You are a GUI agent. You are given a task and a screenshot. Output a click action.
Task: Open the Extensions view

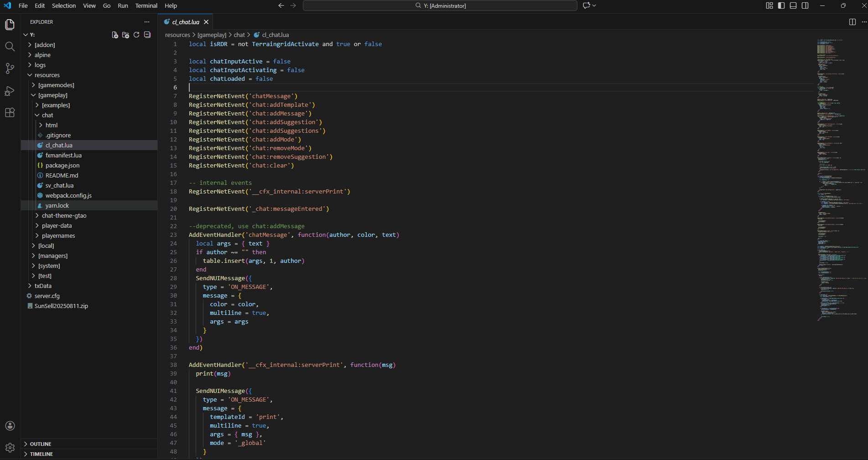(10, 113)
